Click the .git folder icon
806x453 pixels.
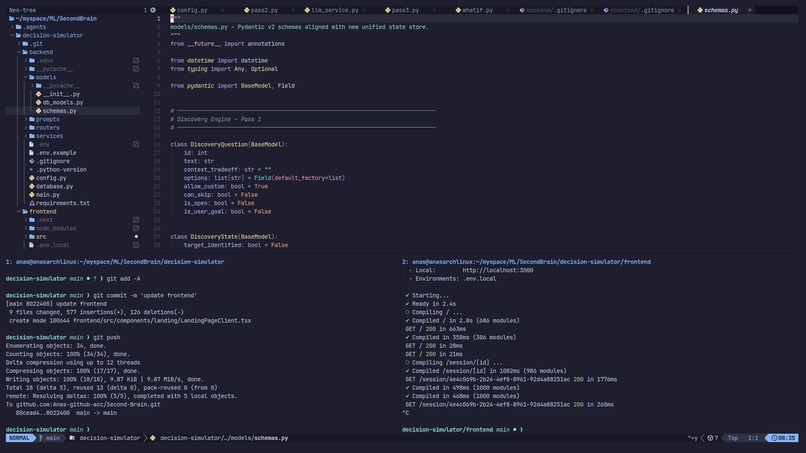pos(25,44)
